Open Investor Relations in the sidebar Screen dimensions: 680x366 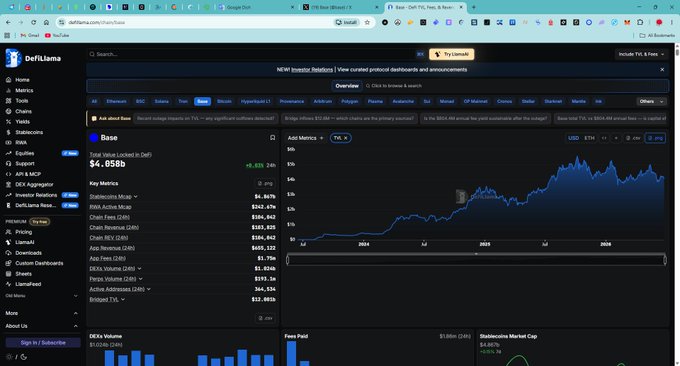[31, 195]
